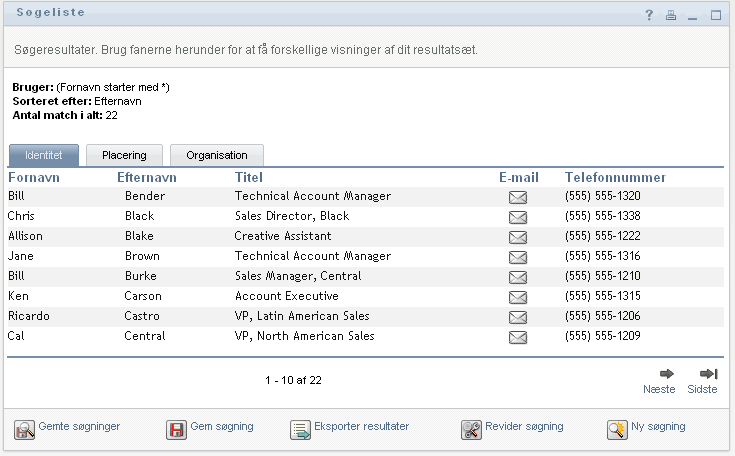Select the Identitet tab
The height and width of the screenshot is (456, 735).
(x=44, y=155)
